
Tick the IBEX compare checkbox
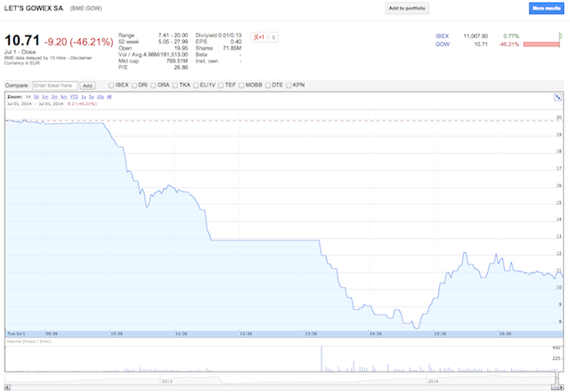pos(111,86)
